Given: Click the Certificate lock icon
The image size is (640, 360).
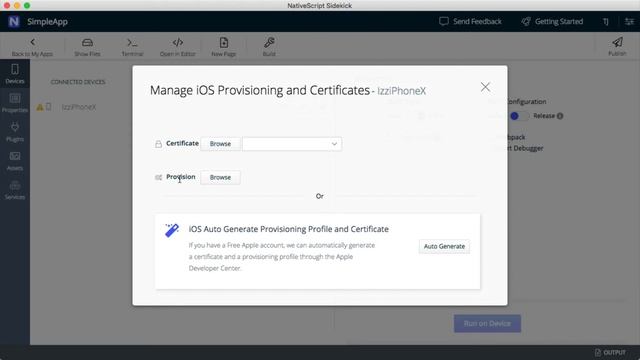Looking at the screenshot, I should [158, 144].
